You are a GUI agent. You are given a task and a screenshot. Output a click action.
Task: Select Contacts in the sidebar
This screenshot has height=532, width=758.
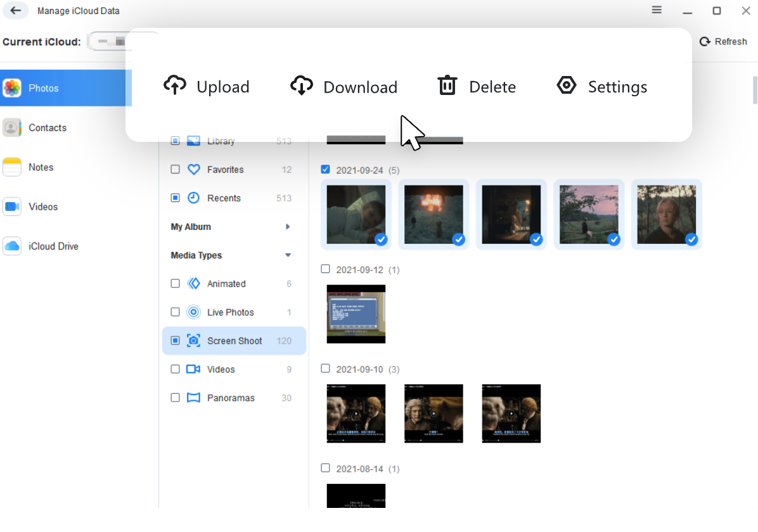[x=48, y=128]
